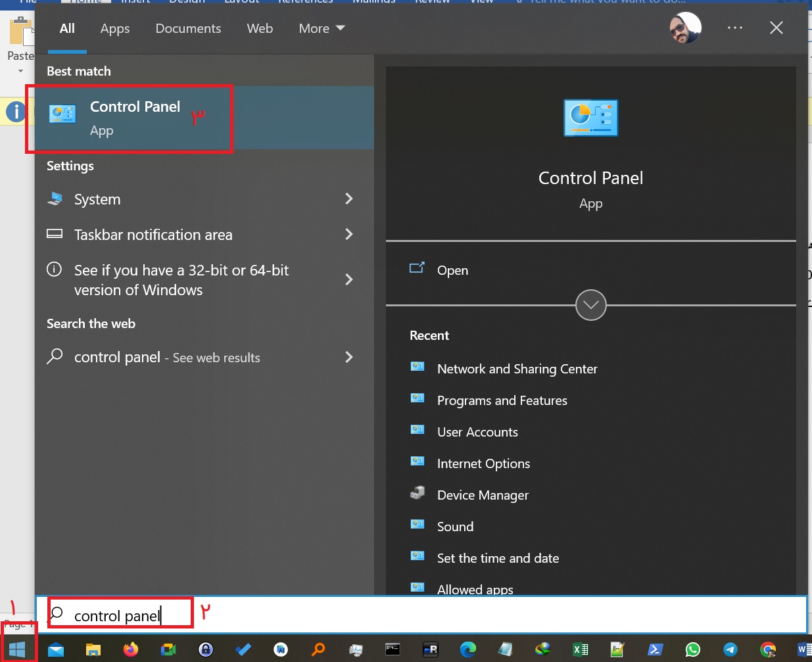Screen dimensions: 812x662
Task: Open Mail app from taskbar
Action: [56, 650]
